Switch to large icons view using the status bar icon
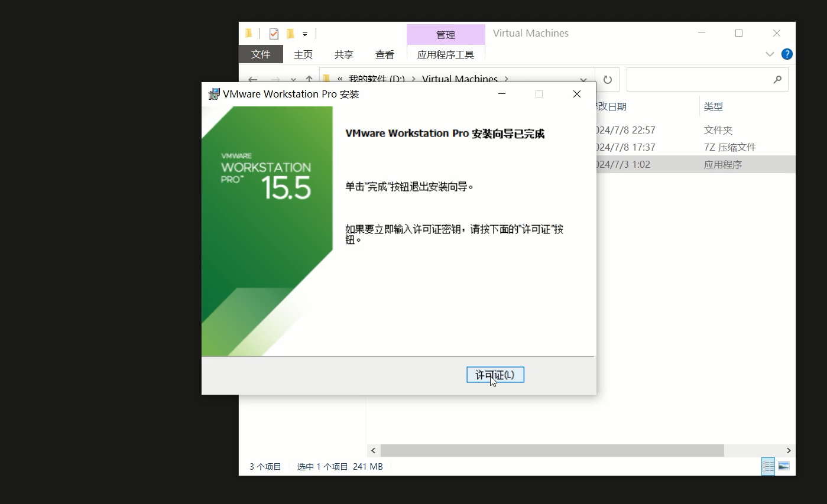 [x=784, y=466]
